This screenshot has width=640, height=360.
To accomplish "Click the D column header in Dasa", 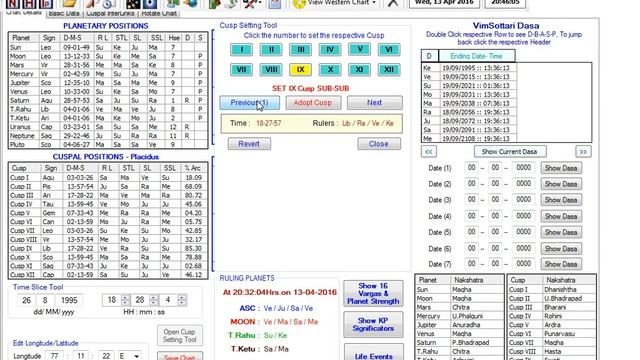I will [x=429, y=56].
